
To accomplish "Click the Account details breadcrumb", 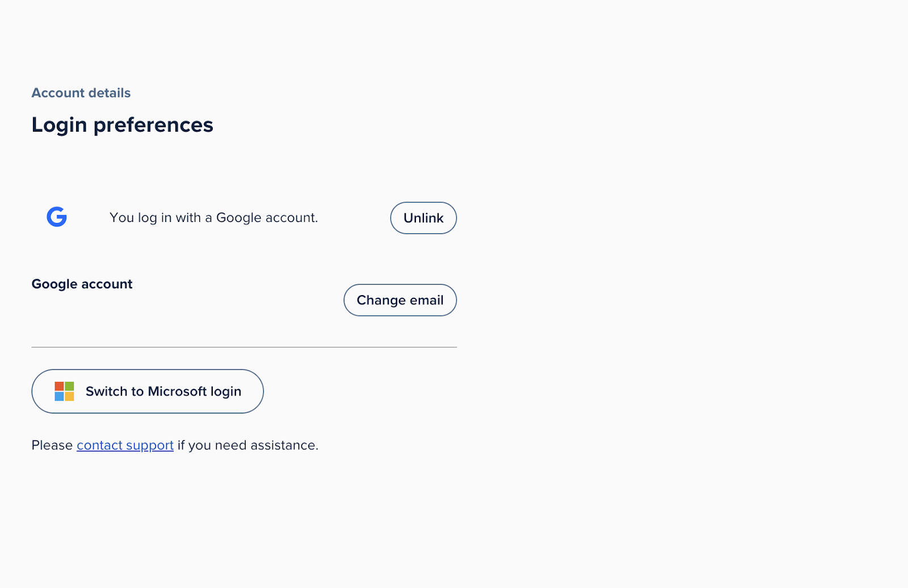I will click(81, 93).
